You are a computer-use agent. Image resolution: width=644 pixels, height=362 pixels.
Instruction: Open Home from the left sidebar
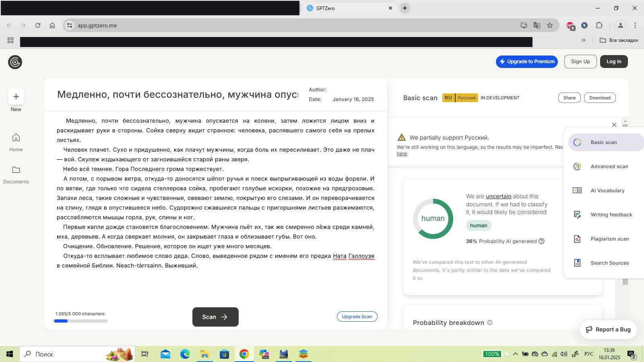[x=16, y=142]
